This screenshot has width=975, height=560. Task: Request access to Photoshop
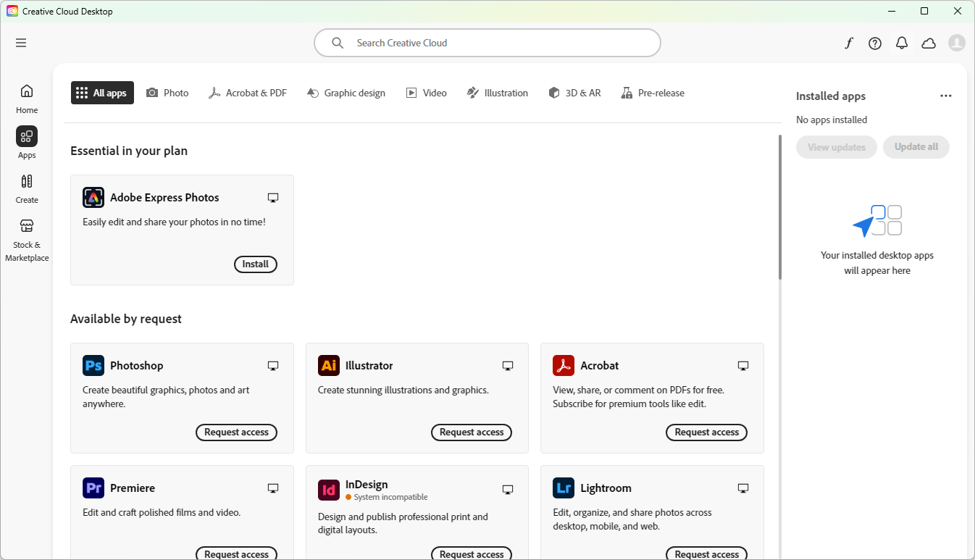click(236, 432)
